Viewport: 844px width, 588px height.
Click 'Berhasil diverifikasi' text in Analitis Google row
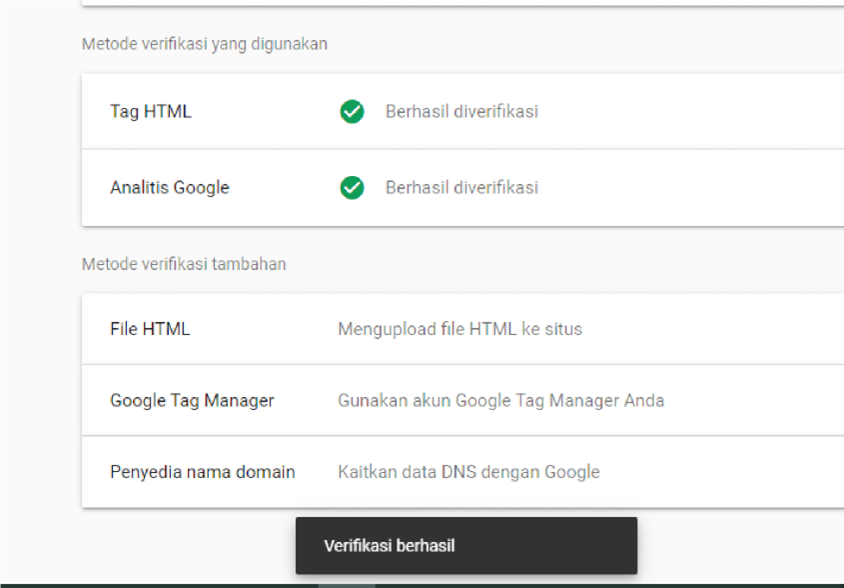click(462, 187)
